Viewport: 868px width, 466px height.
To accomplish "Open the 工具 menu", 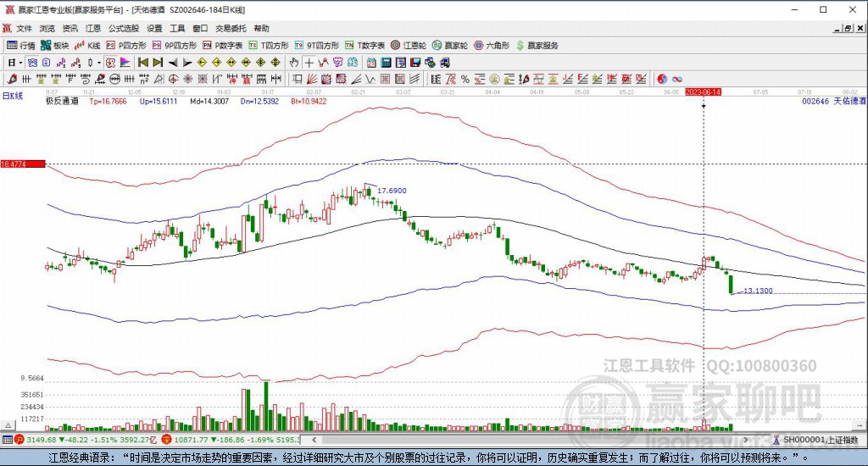I will [x=177, y=28].
